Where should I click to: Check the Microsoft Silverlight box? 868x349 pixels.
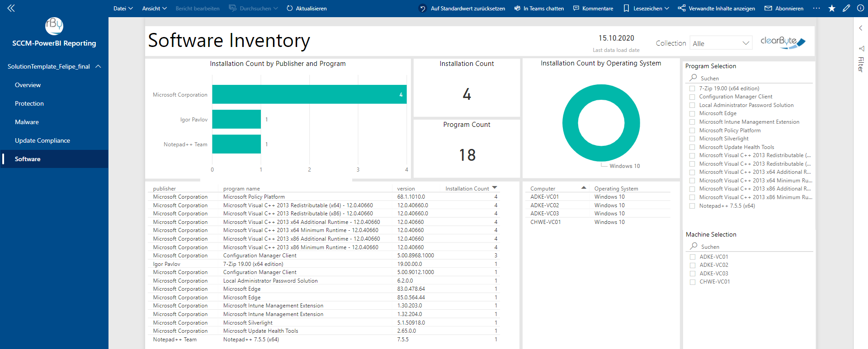[692, 139]
